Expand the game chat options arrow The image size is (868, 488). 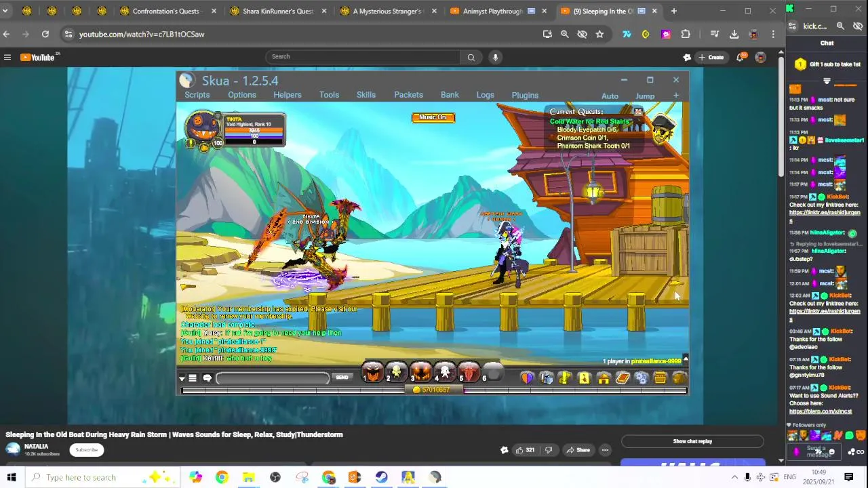(182, 378)
